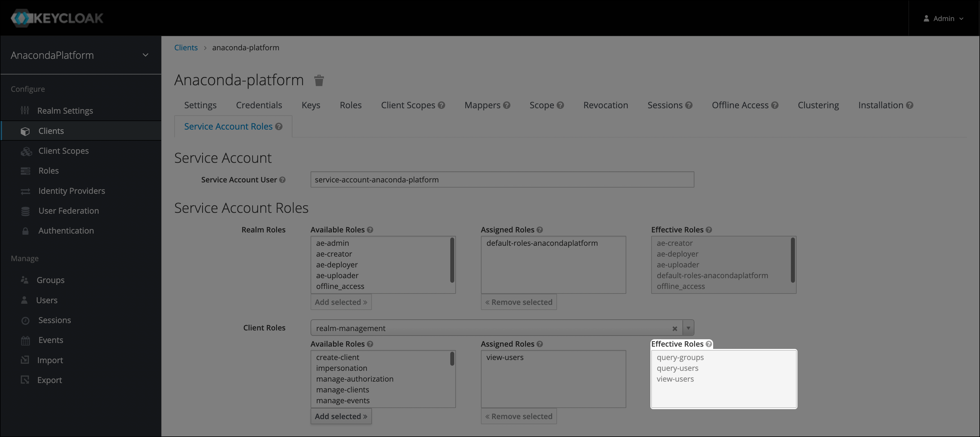Click the Client Scopes sidebar icon
Screen dimensions: 980x437
tap(26, 151)
